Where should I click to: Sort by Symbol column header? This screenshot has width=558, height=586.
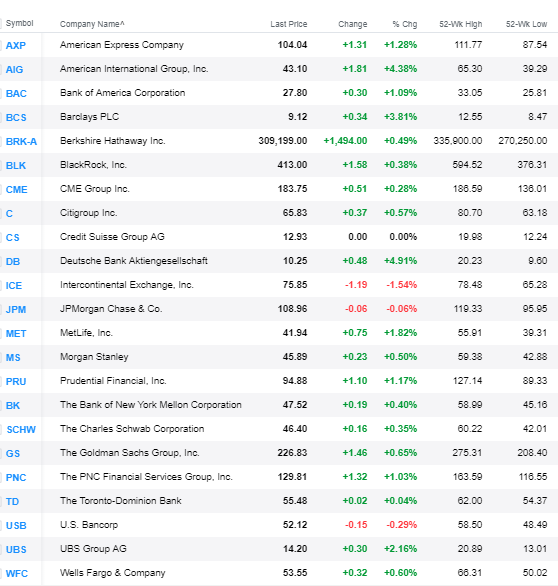[19, 23]
